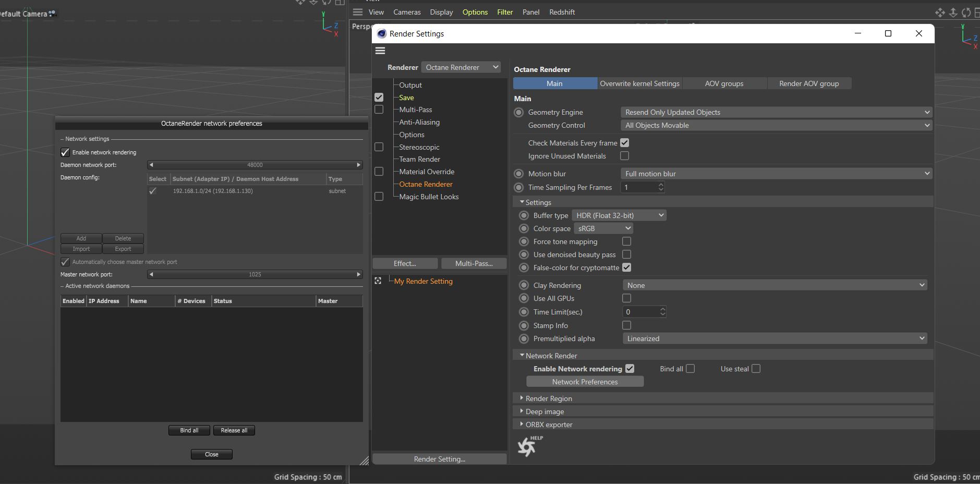Screen dimensions: 980x484
Task: Uncheck the Save checkbox in render settings tree
Action: tap(379, 98)
